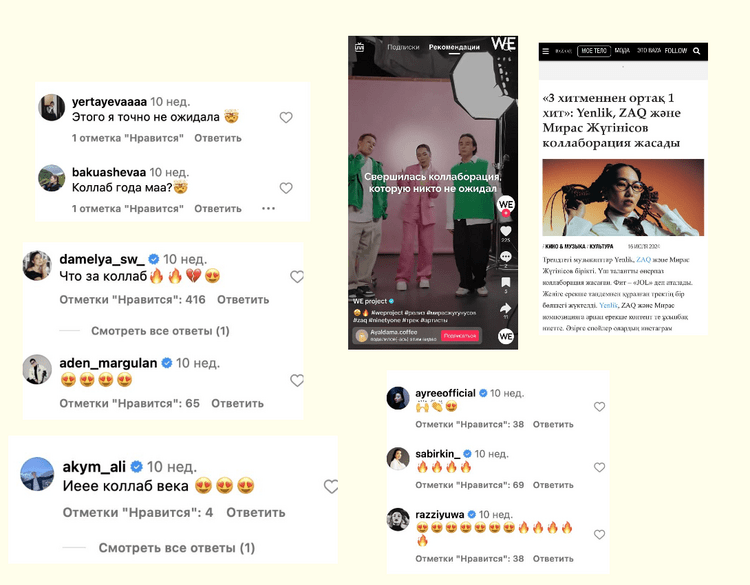Image resolution: width=750 pixels, height=585 pixels.
Task: Click the search magnifier on article header
Action: [696, 51]
